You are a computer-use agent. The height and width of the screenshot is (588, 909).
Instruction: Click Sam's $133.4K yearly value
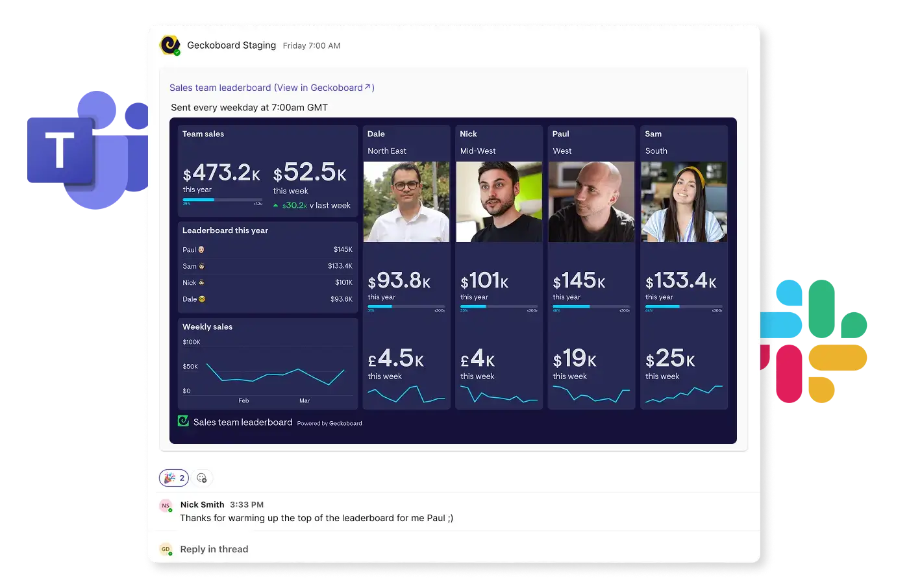click(x=681, y=280)
